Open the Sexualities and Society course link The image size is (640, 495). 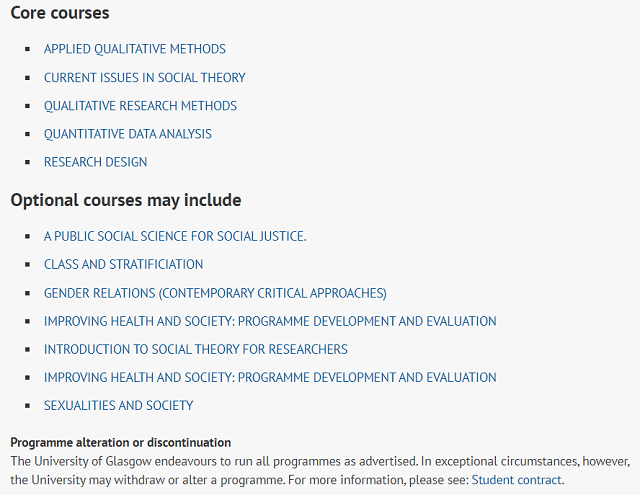coord(118,406)
